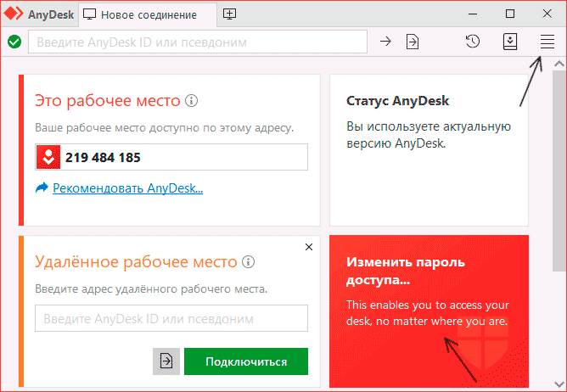
Task: Click the desk ID 219 484 185
Action: pyautogui.click(x=103, y=158)
